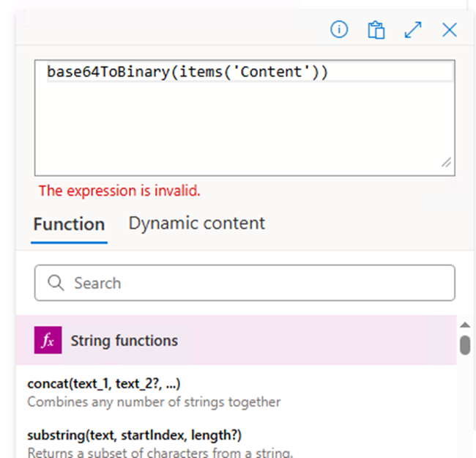The width and height of the screenshot is (476, 458).
Task: Click the function list scrollbar thumb
Action: click(465, 344)
